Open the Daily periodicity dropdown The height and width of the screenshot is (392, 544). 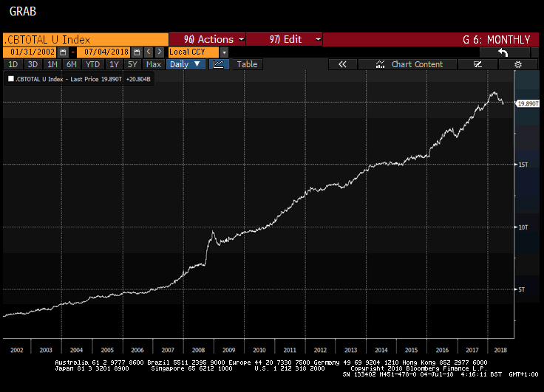point(186,64)
